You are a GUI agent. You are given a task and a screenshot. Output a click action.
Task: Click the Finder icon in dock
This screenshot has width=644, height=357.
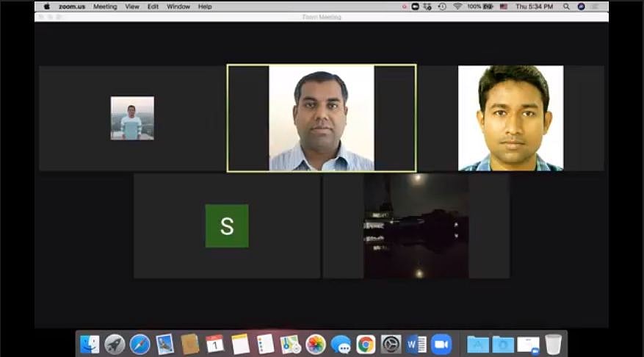(x=90, y=344)
